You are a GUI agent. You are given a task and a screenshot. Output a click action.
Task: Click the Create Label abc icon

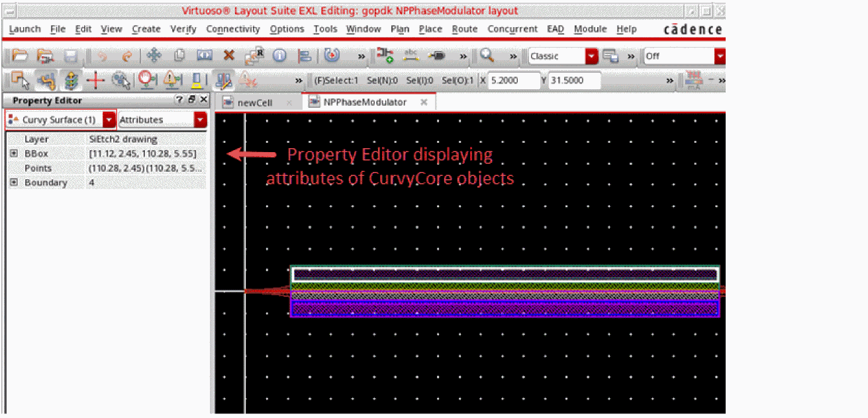coord(411,56)
